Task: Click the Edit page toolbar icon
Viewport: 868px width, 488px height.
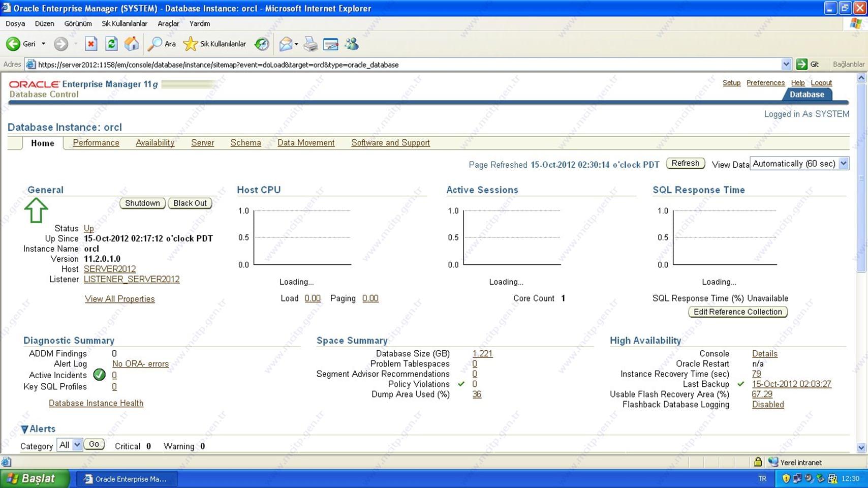Action: pos(331,44)
